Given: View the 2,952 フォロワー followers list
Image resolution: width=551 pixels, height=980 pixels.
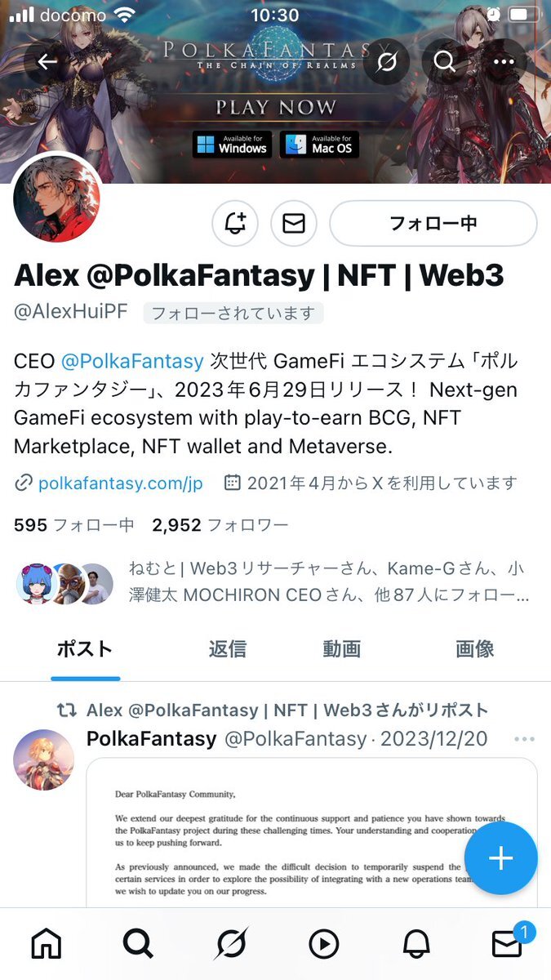Looking at the screenshot, I should pyautogui.click(x=220, y=525).
